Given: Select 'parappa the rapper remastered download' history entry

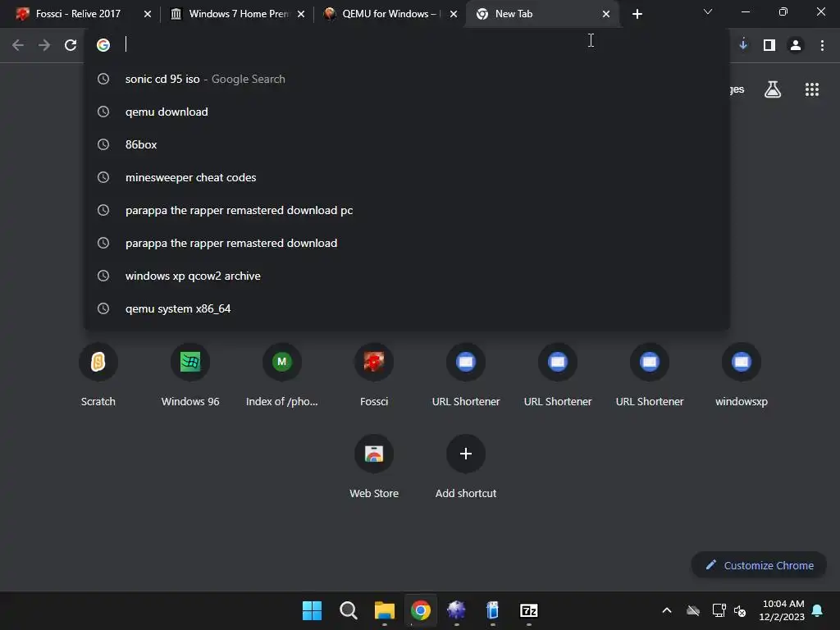Looking at the screenshot, I should 407,243.
